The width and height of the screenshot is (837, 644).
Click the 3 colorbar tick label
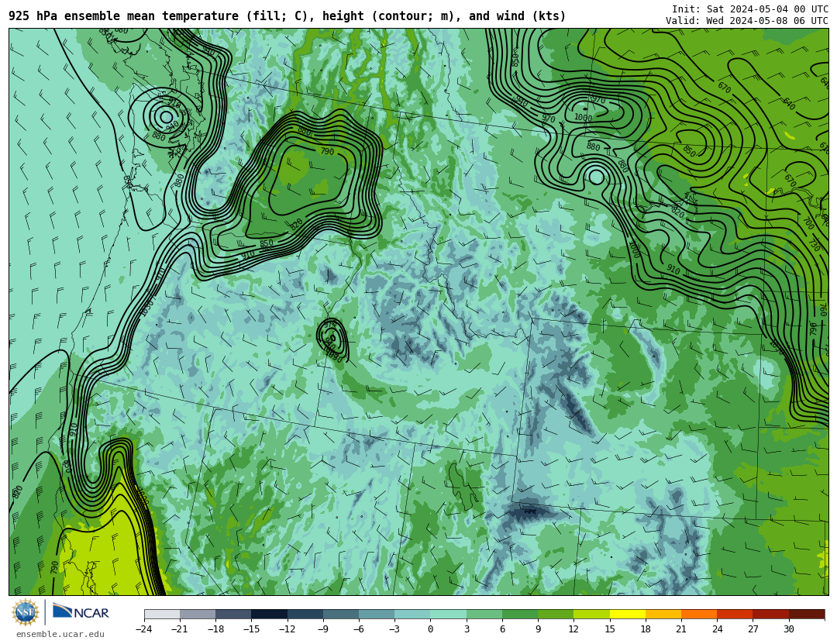[467, 629]
